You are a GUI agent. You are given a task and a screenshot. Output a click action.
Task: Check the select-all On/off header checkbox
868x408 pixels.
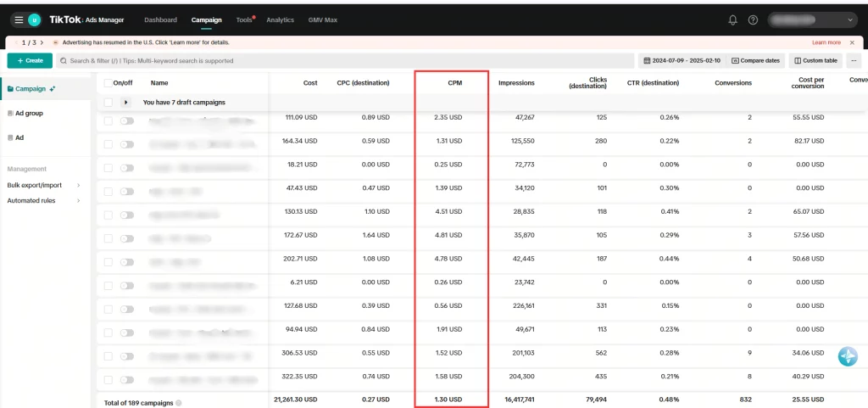[108, 83]
